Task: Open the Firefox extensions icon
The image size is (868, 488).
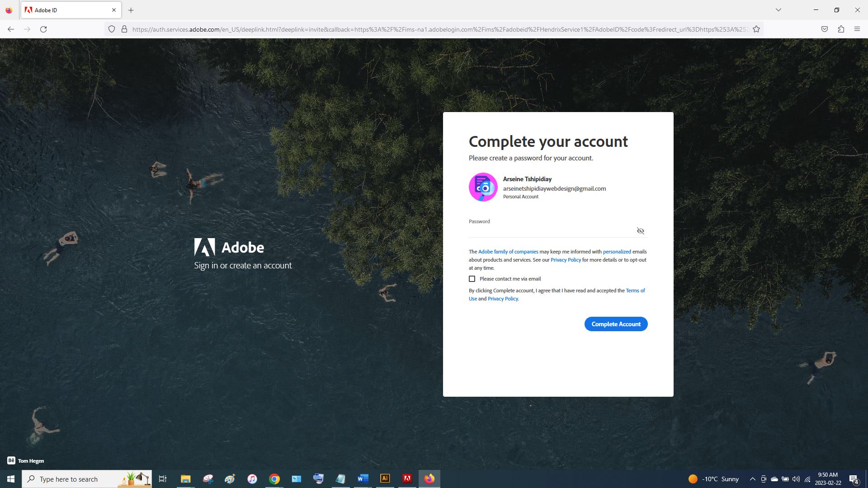Action: pyautogui.click(x=841, y=29)
